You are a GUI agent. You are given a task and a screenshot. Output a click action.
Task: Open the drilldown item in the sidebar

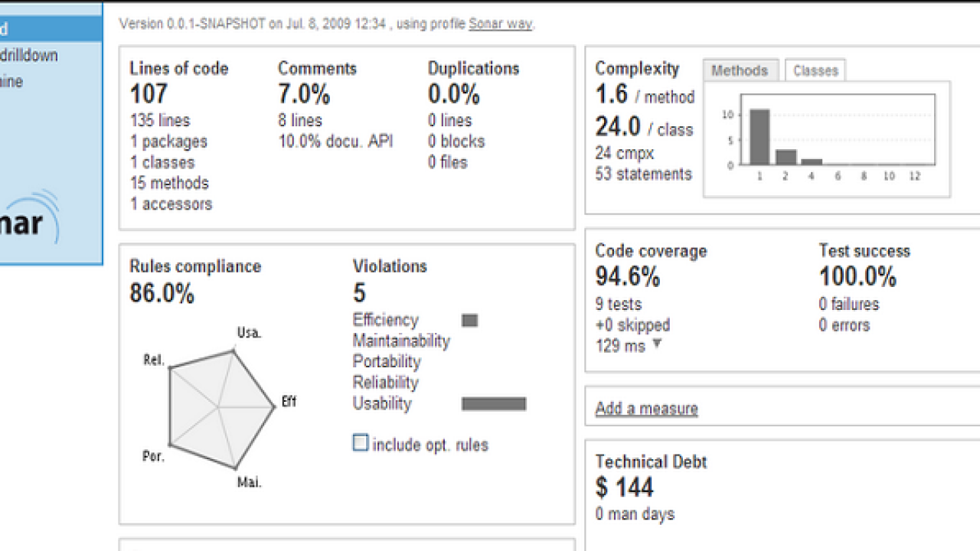[31, 55]
